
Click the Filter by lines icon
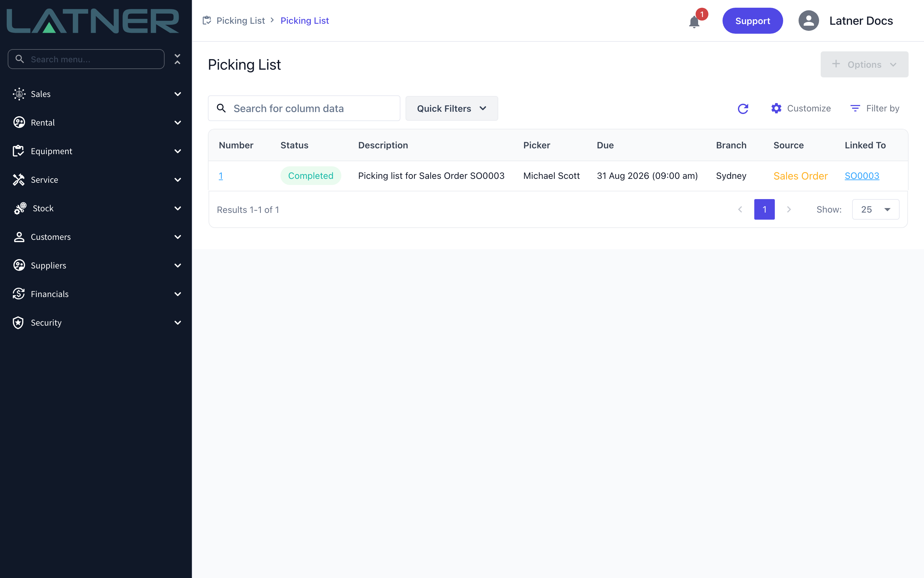[855, 109]
